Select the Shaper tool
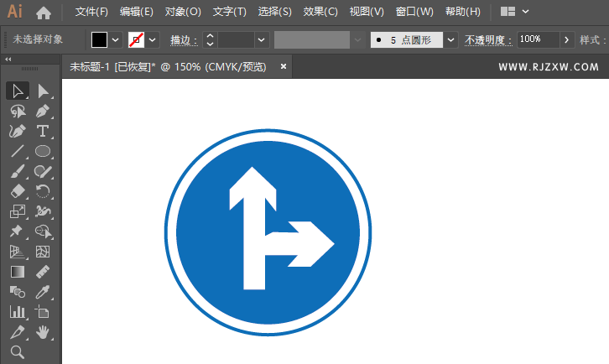The width and height of the screenshot is (609, 364). coord(43,171)
